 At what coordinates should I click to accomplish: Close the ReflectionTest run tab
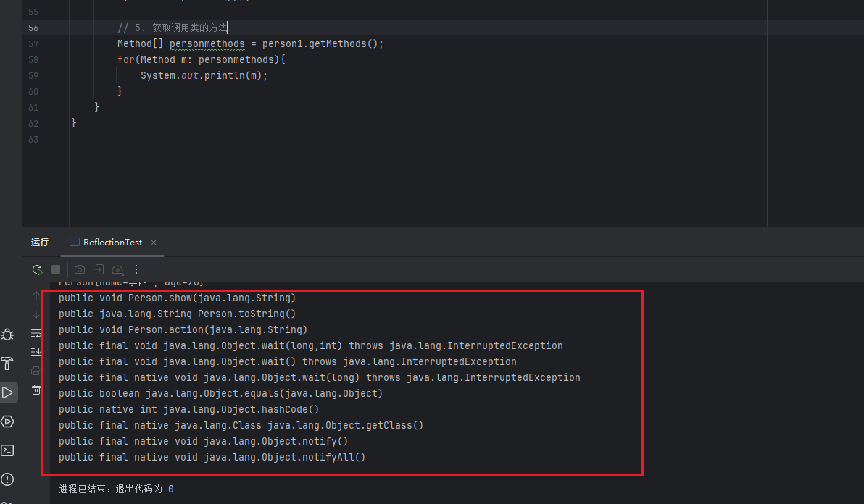(154, 243)
